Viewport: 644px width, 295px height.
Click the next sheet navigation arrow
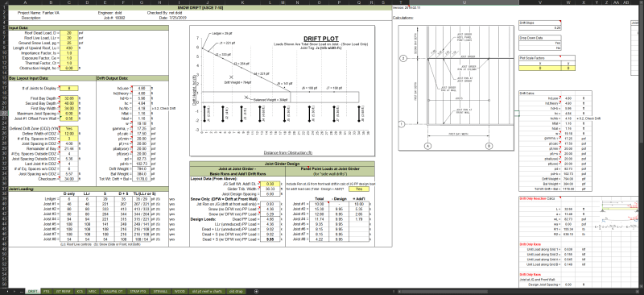coord(15,291)
